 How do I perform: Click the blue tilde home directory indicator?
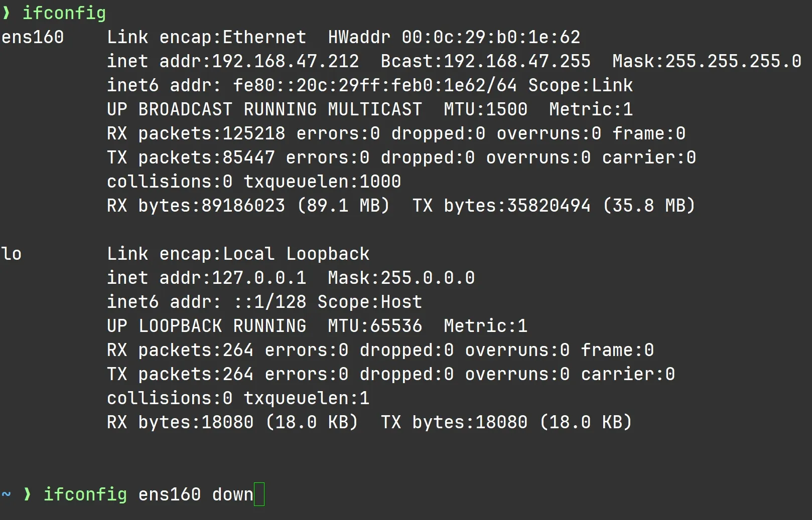[x=6, y=494]
